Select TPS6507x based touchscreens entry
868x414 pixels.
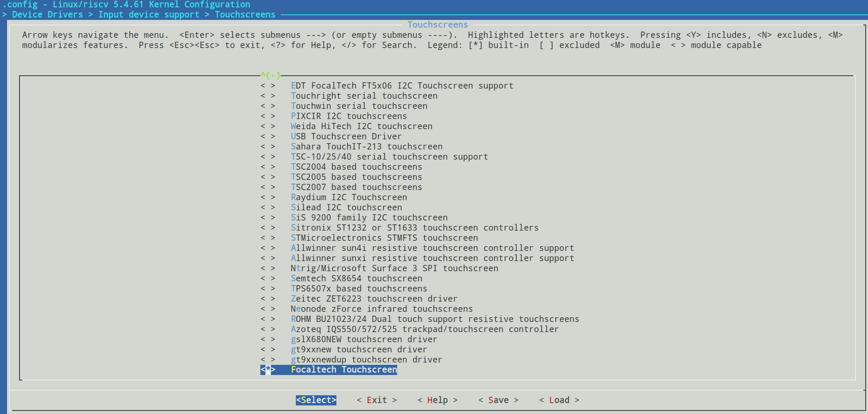(359, 289)
